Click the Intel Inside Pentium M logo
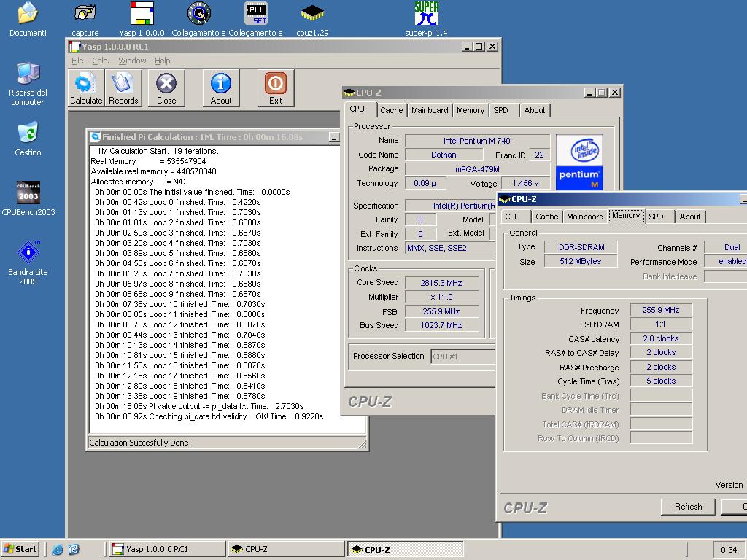The height and width of the screenshot is (560, 747). [579, 163]
